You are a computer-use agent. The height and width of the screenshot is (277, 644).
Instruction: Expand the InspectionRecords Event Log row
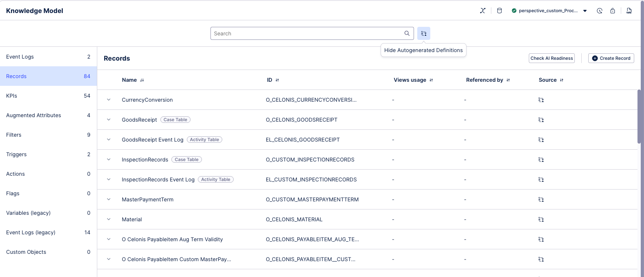point(109,179)
